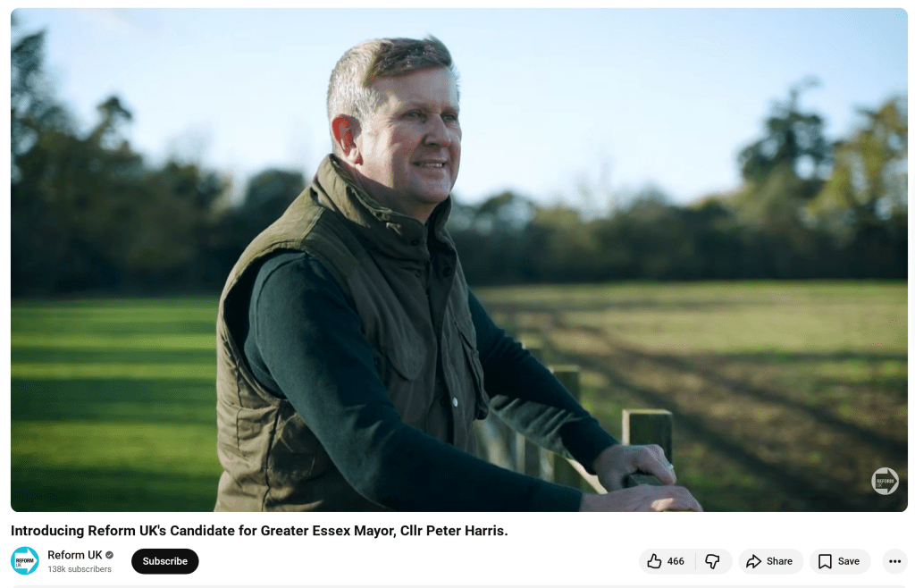
Task: Click the thumbs-down dislike icon
Action: 712,561
